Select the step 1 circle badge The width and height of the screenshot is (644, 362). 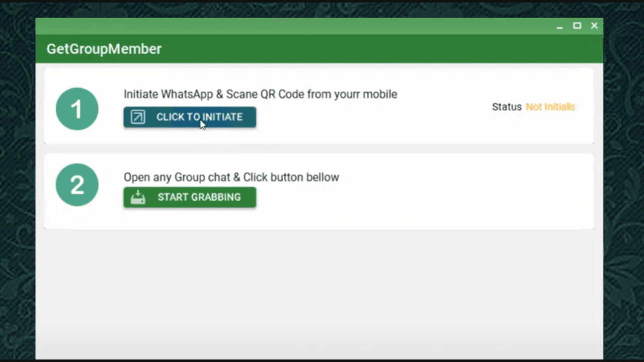[x=77, y=109]
